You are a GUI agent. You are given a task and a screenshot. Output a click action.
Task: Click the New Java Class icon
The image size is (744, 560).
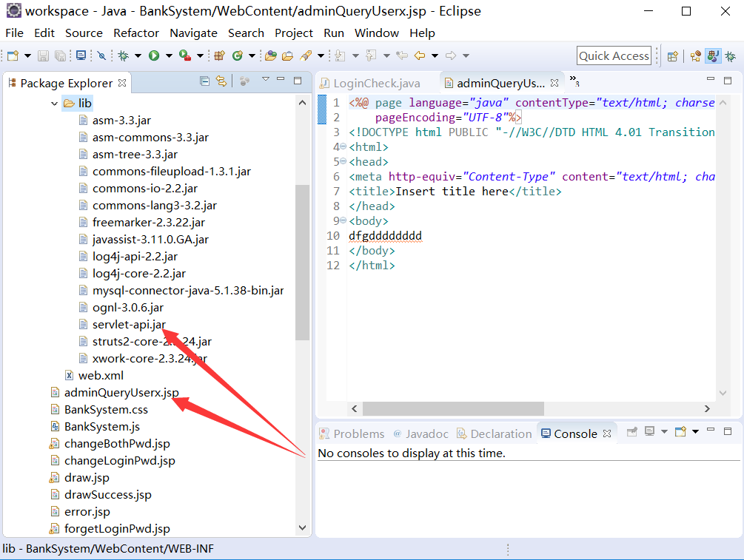(237, 56)
